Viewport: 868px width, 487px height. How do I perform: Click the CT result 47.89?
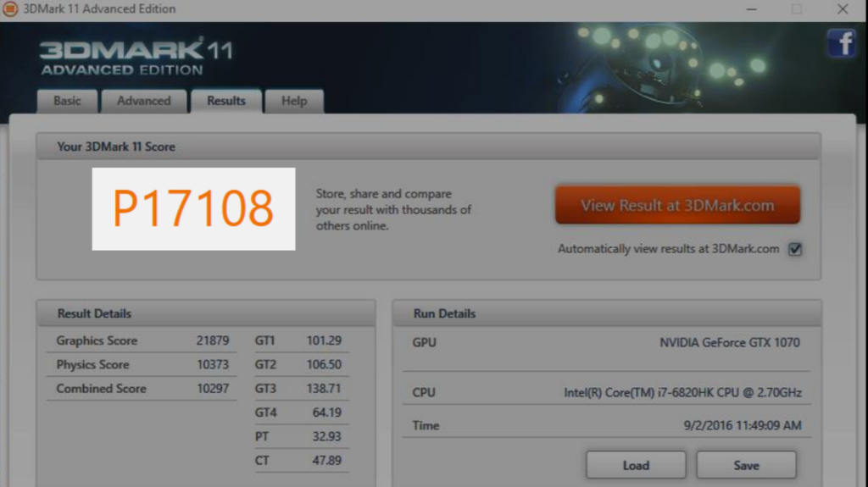pos(326,461)
